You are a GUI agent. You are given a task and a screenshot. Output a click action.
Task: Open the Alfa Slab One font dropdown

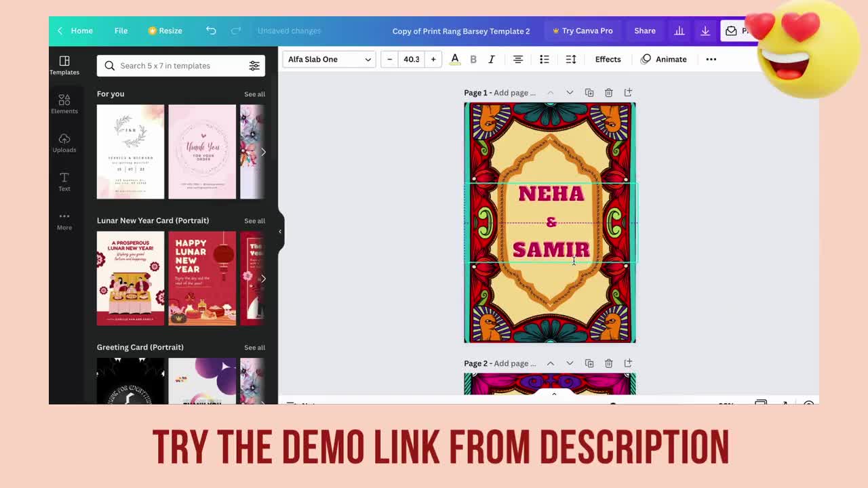coord(329,59)
